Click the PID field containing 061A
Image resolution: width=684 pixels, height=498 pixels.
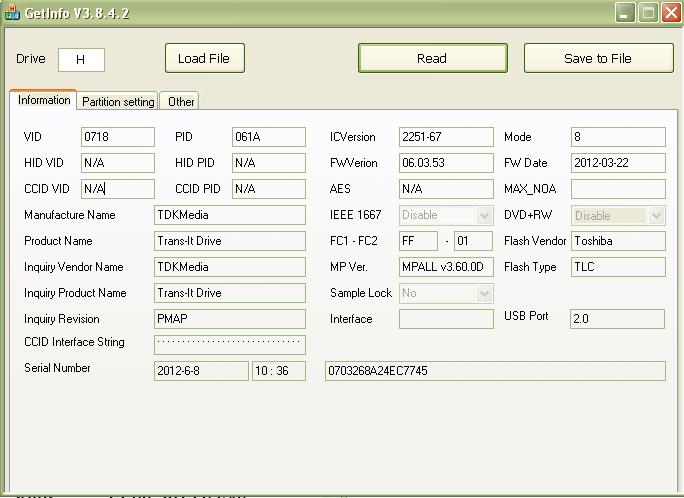pyautogui.click(x=269, y=137)
